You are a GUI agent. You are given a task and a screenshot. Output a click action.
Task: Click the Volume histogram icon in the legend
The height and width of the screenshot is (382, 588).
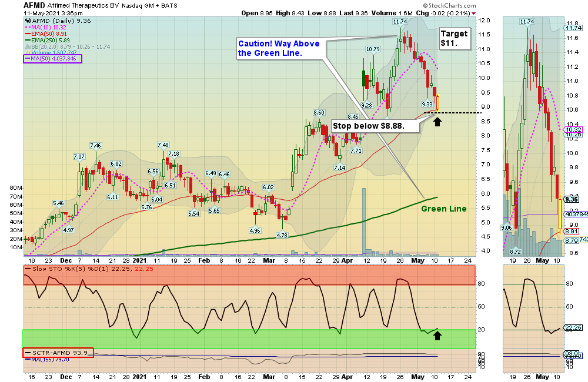28,52
